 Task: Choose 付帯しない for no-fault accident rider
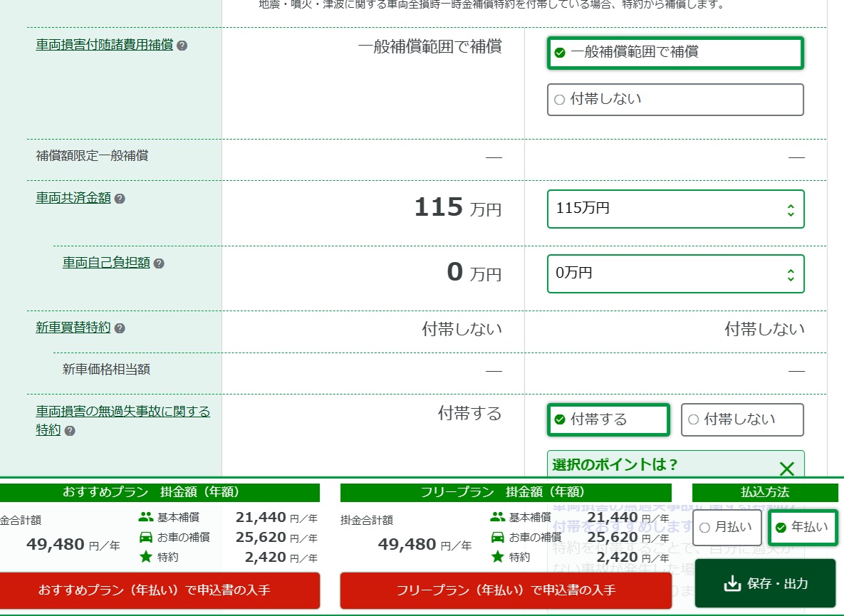(742, 419)
